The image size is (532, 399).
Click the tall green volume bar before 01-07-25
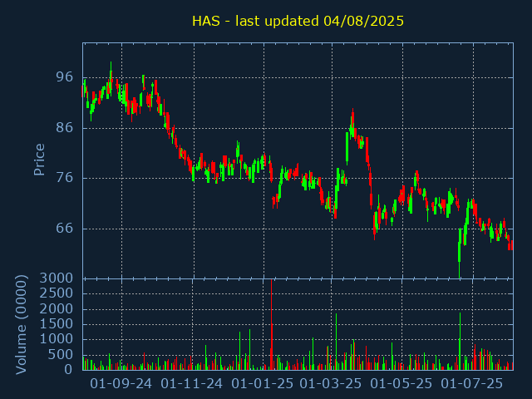pos(460,342)
